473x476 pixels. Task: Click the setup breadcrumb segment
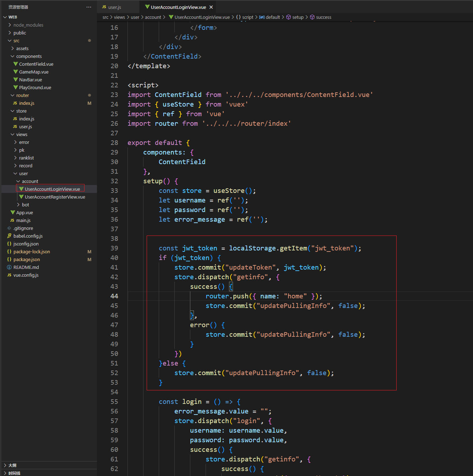click(x=295, y=17)
